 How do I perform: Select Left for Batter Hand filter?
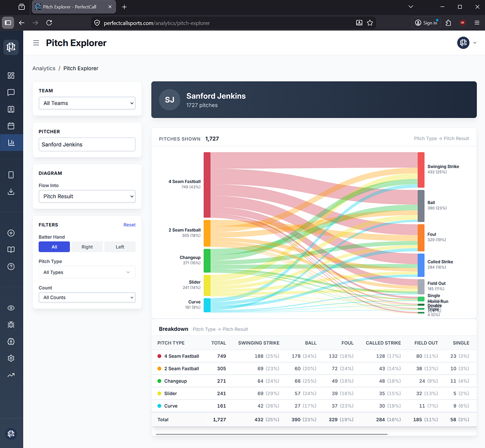pyautogui.click(x=120, y=246)
